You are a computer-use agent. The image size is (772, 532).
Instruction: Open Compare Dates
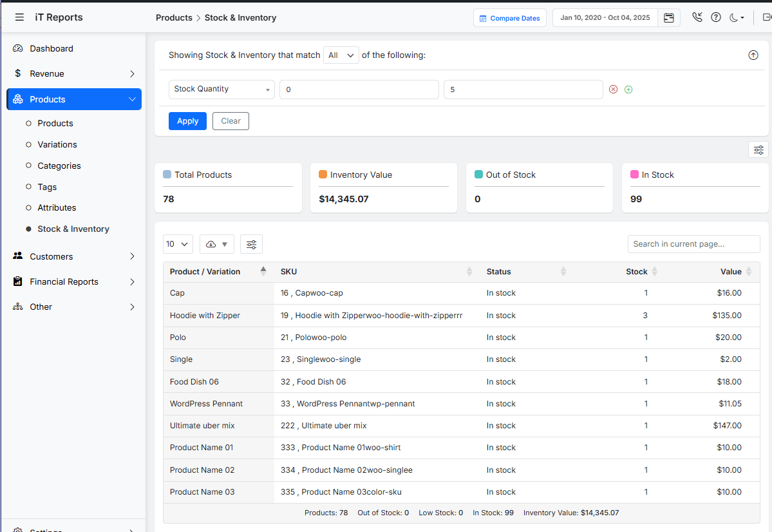pyautogui.click(x=509, y=17)
